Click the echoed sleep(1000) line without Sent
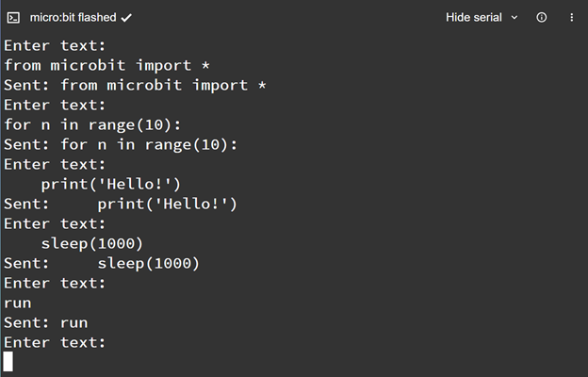Screen dimensions: 588x377 (x=92, y=243)
